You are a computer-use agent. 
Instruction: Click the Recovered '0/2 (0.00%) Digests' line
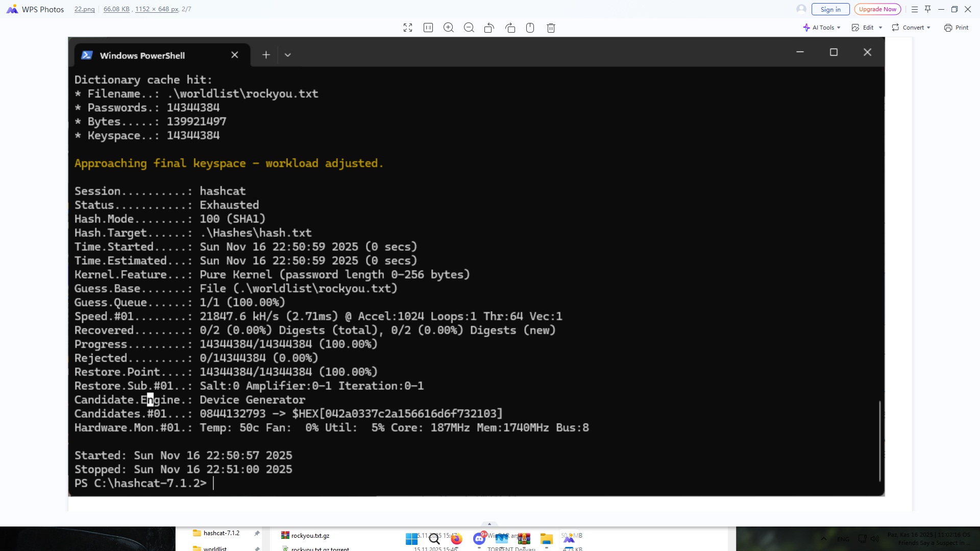pos(315,331)
